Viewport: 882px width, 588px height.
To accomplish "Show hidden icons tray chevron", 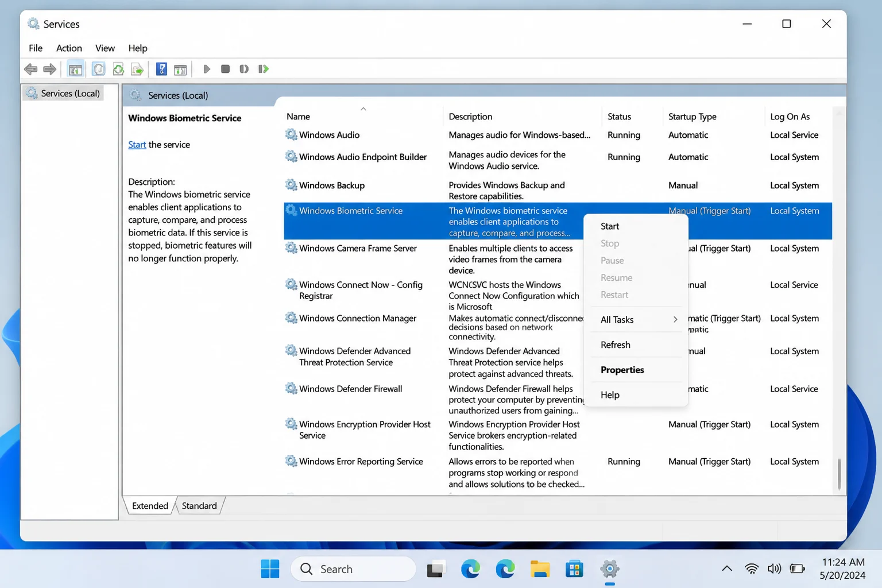I will pos(727,568).
